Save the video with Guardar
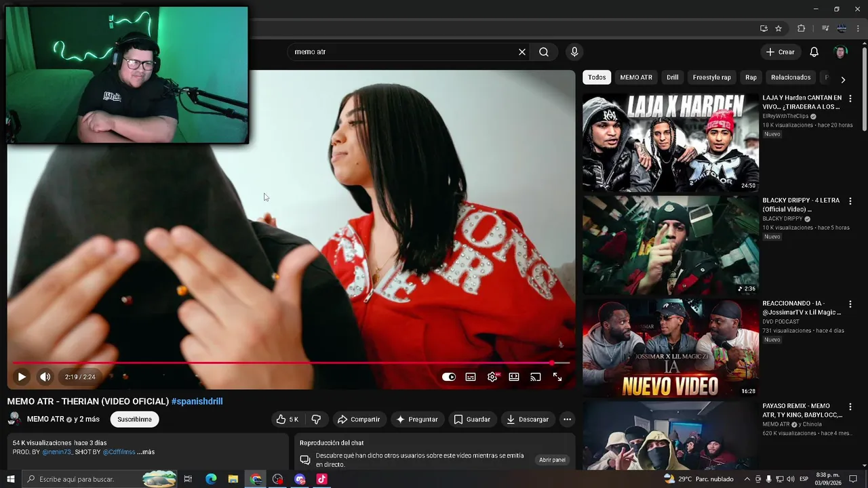Image resolution: width=868 pixels, height=488 pixels. (472, 420)
